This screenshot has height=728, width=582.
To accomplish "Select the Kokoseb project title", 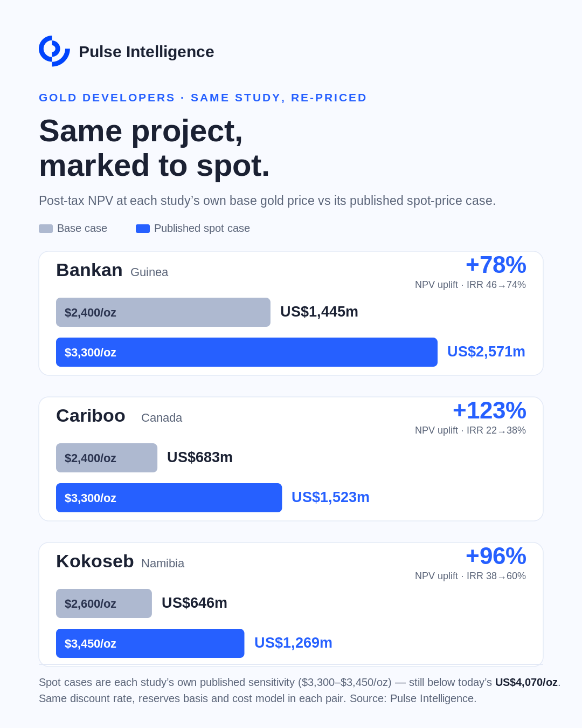I will pyautogui.click(x=95, y=561).
